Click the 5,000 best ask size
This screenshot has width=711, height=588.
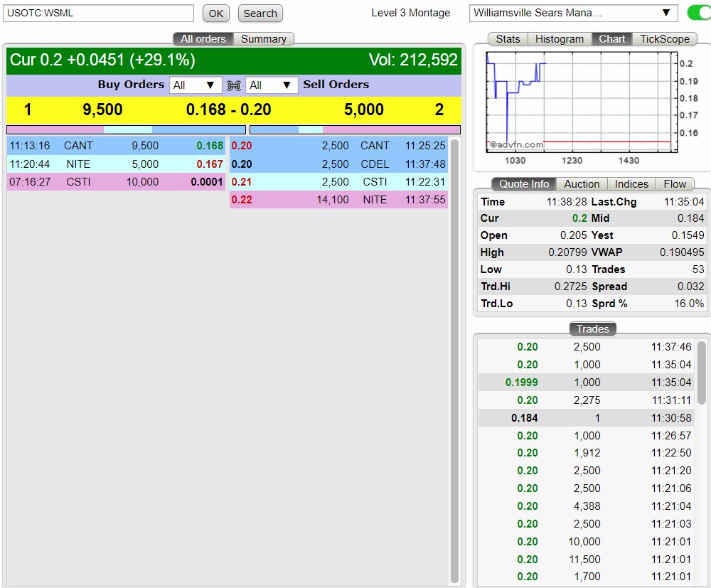(363, 109)
